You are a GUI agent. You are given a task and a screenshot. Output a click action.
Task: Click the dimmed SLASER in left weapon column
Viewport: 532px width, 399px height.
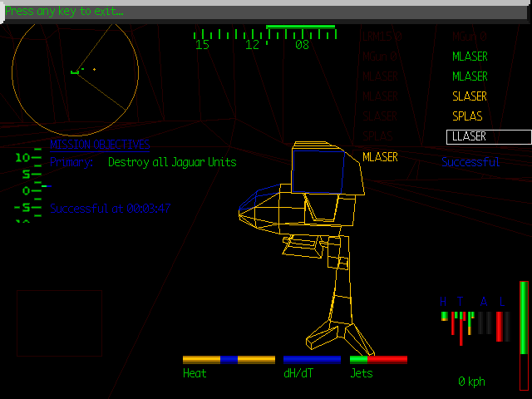(x=380, y=116)
